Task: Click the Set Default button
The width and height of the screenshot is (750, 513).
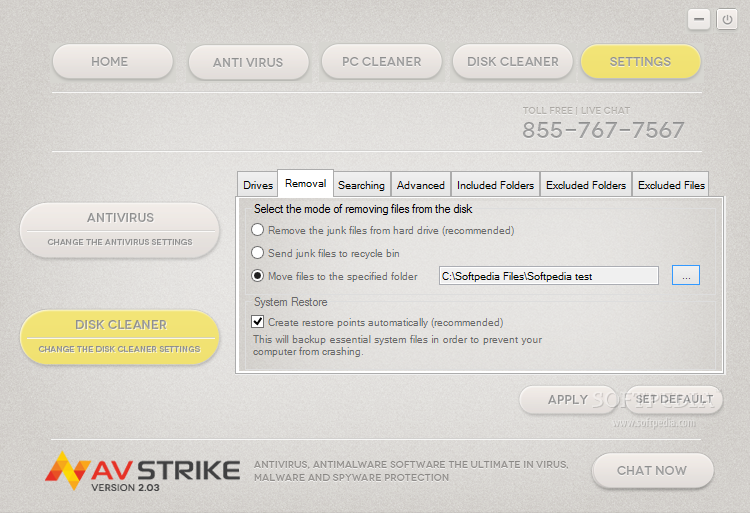Action: pyautogui.click(x=674, y=400)
